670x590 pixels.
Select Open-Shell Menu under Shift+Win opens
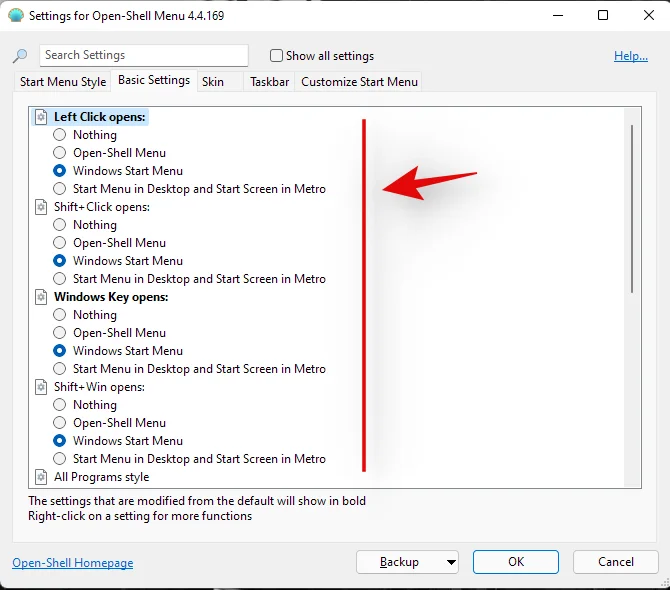(59, 423)
